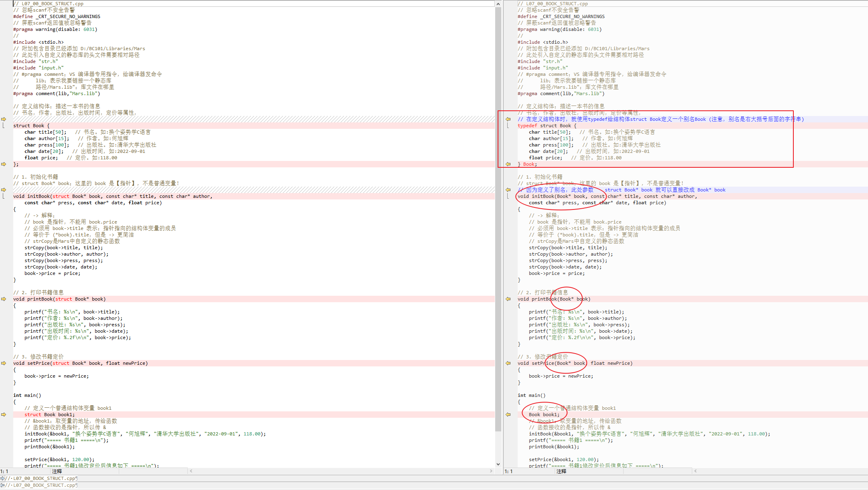This screenshot has height=490, width=868.
Task: Click right-pane arrow beside 'Book book1;'
Action: tap(508, 415)
